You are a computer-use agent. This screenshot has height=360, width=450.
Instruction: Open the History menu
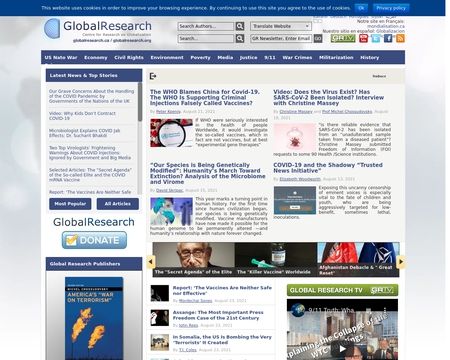point(370,57)
